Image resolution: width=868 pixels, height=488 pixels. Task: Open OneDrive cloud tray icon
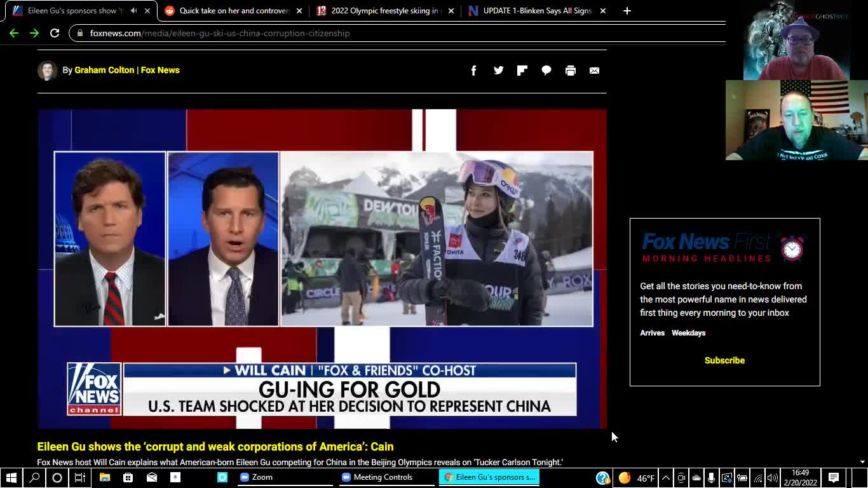[696, 478]
